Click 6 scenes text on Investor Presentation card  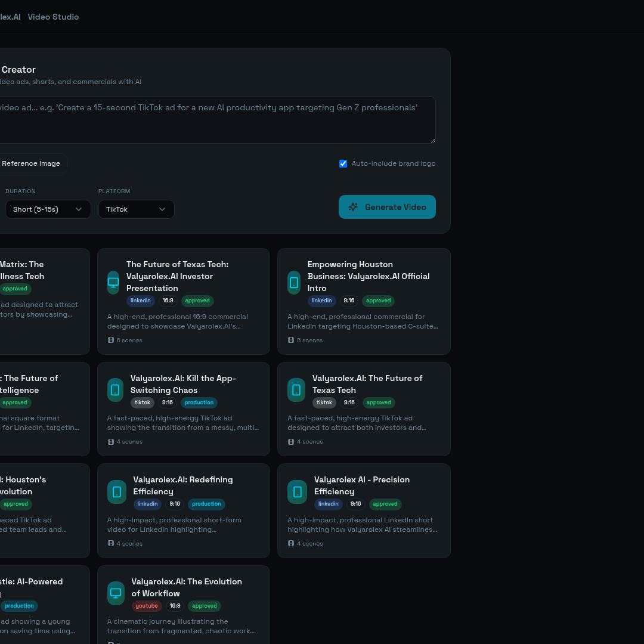pyautogui.click(x=129, y=340)
